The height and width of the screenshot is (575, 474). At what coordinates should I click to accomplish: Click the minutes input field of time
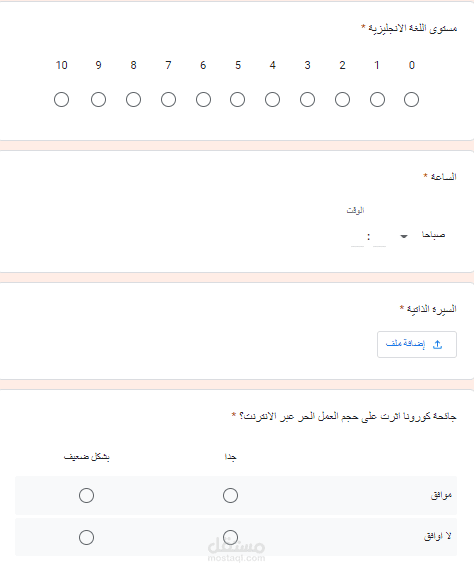pyautogui.click(x=357, y=238)
